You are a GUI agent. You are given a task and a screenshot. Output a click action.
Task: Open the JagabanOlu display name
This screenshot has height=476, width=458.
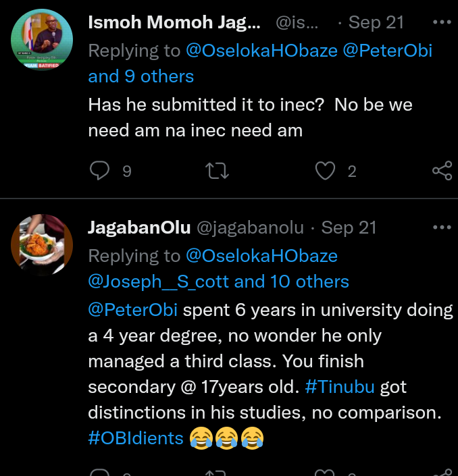coord(139,228)
